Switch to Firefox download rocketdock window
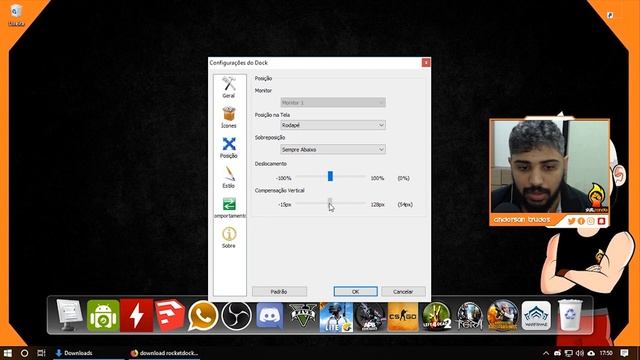 [x=165, y=353]
